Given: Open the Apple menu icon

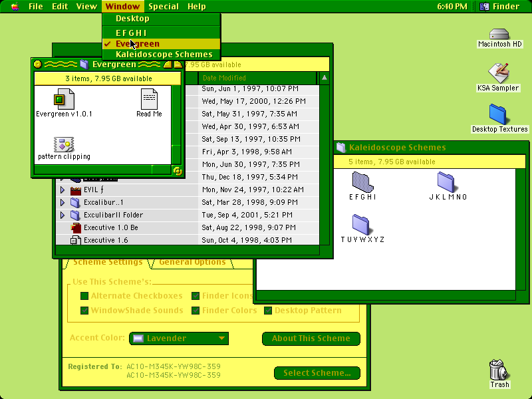Looking at the screenshot, I should coord(15,7).
